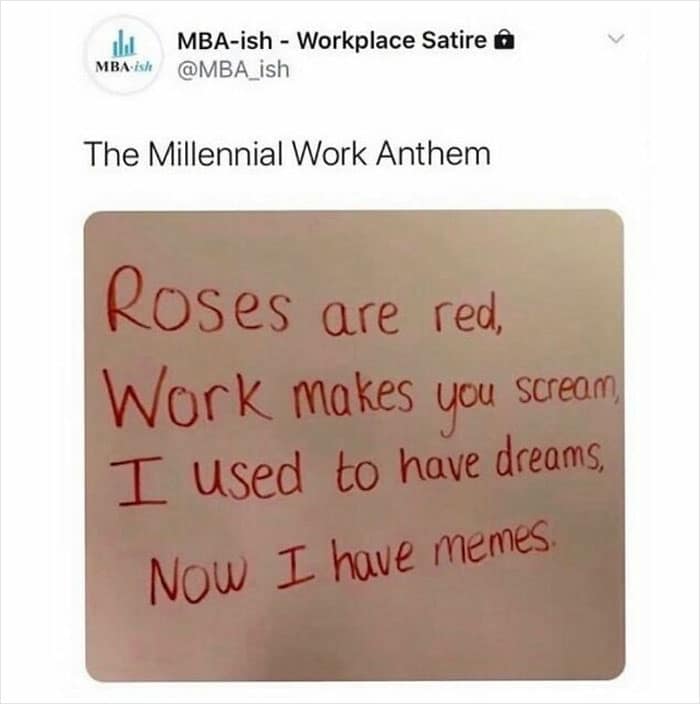The width and height of the screenshot is (700, 704).
Task: Open the MBA-ish profile avatar
Action: pos(124,55)
